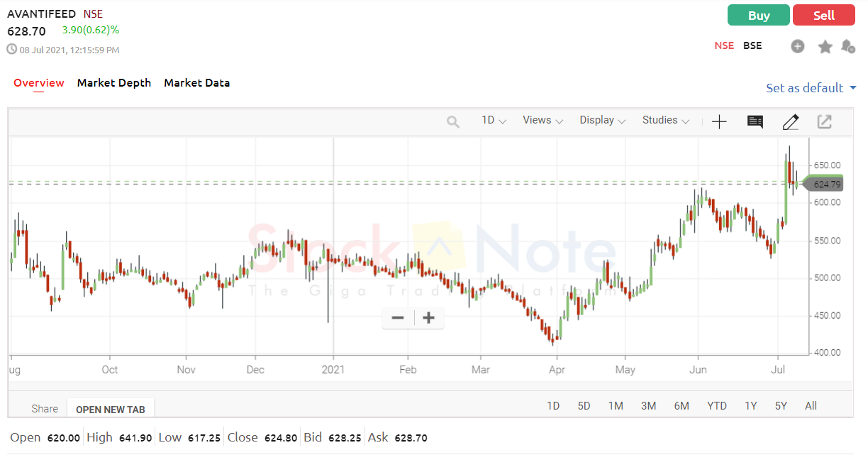Open the 1D interval dropdown in chart toolbar
Viewport: 868px width, 455px height.
[x=494, y=121]
